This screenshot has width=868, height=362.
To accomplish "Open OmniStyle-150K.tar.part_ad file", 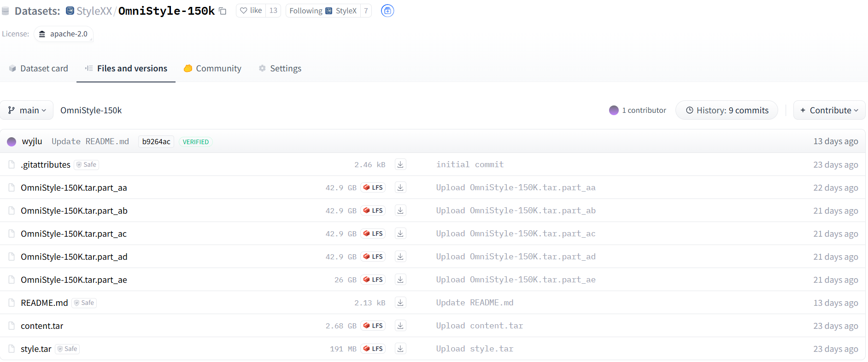I will pos(74,257).
